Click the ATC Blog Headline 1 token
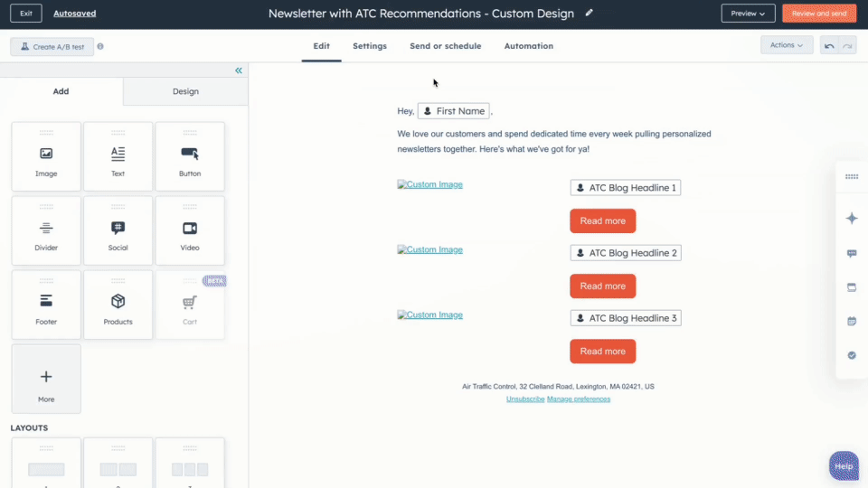Image resolution: width=868 pixels, height=488 pixels. coord(625,188)
